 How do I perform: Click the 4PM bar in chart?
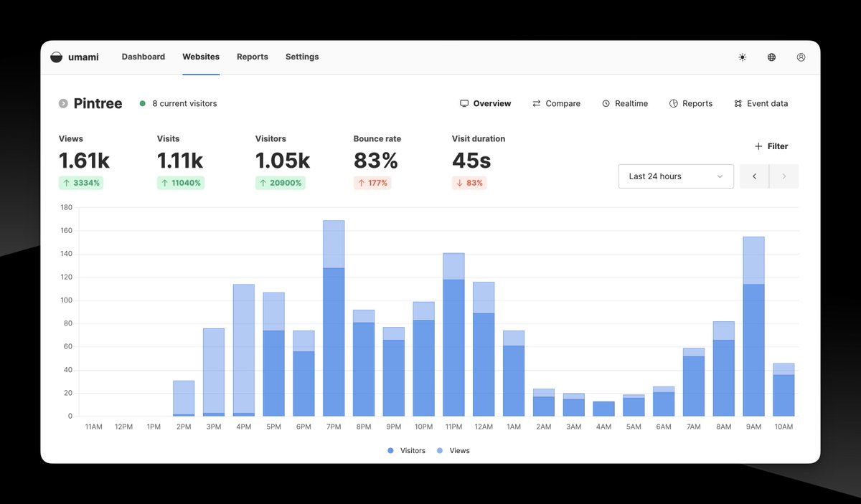point(244,351)
